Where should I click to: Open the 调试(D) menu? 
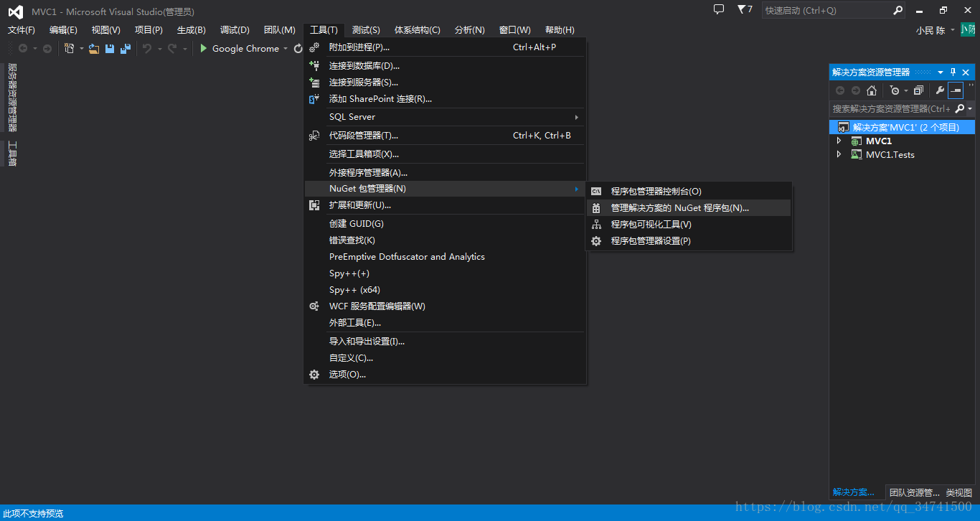[x=235, y=30]
